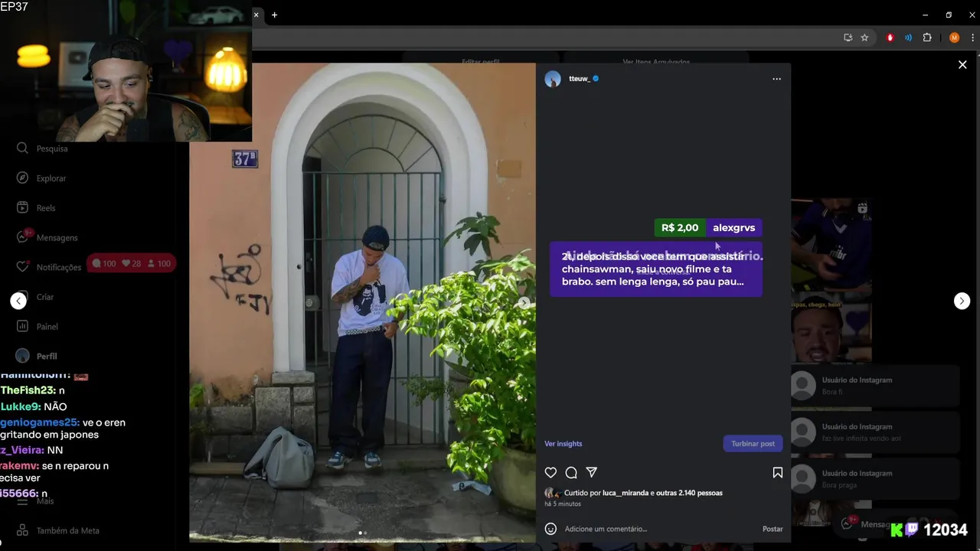Click the Pesquisa magnifier icon
The image size is (980, 551).
22,148
